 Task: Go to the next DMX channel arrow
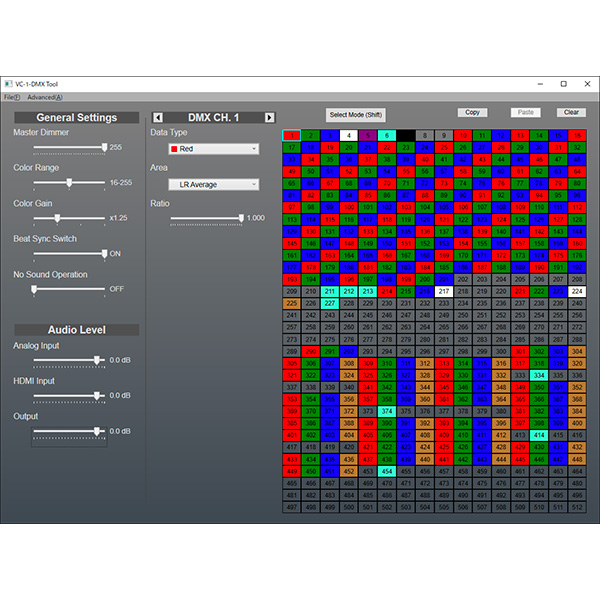269,118
